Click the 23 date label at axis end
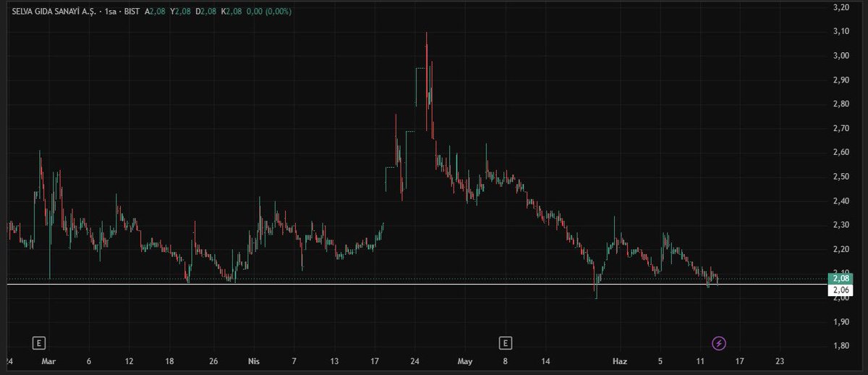 click(779, 361)
